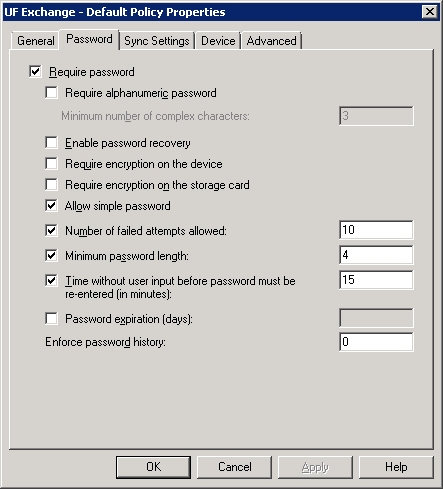This screenshot has width=443, height=489.
Task: Open the Sync Settings tab
Action: tap(157, 41)
